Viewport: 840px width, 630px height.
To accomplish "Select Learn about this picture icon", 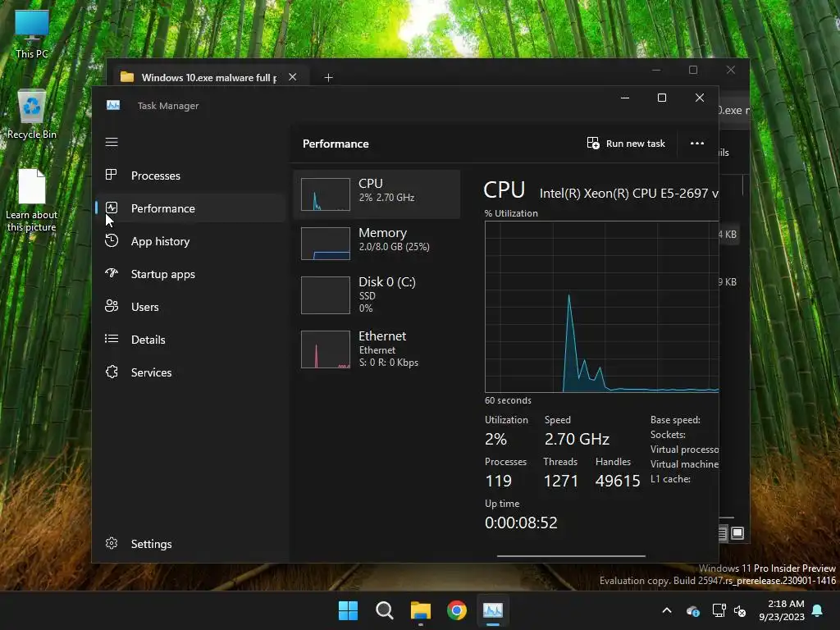I will tap(32, 200).
